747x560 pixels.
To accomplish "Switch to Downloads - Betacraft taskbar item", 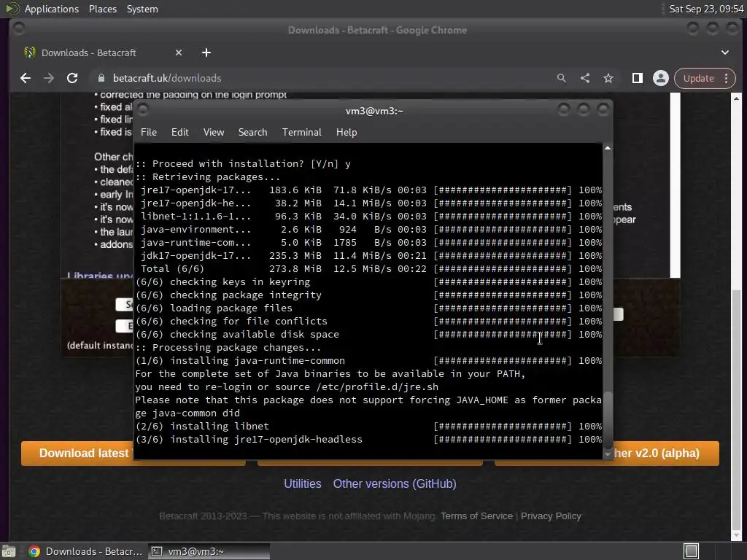I will click(86, 551).
